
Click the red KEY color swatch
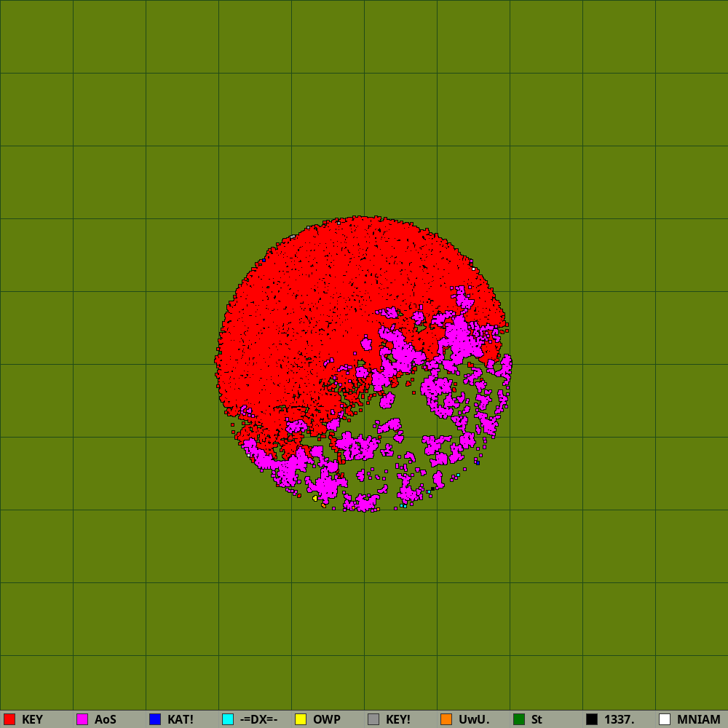(9, 719)
